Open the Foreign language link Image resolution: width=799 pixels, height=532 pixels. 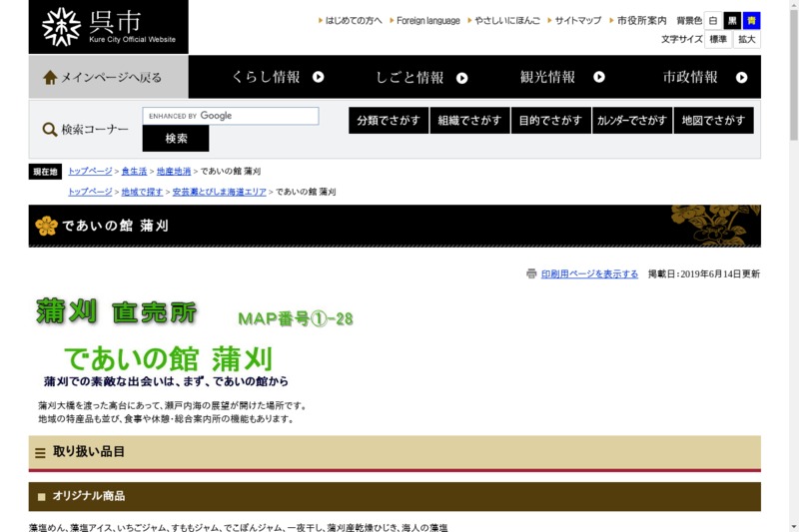(427, 20)
